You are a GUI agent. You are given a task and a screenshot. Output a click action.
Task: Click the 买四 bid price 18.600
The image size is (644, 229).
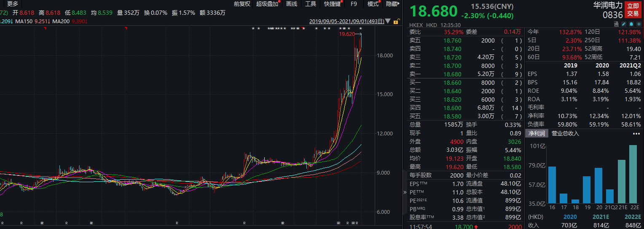[x=452, y=108]
